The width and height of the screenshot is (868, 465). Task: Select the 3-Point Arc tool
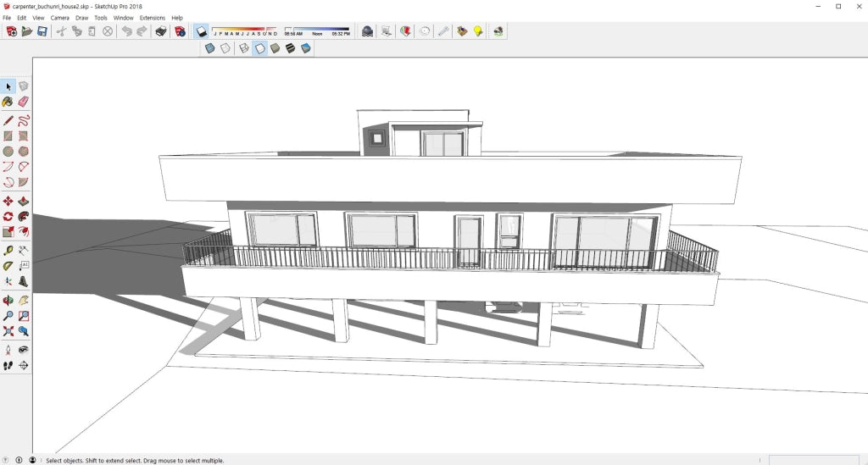[8, 182]
